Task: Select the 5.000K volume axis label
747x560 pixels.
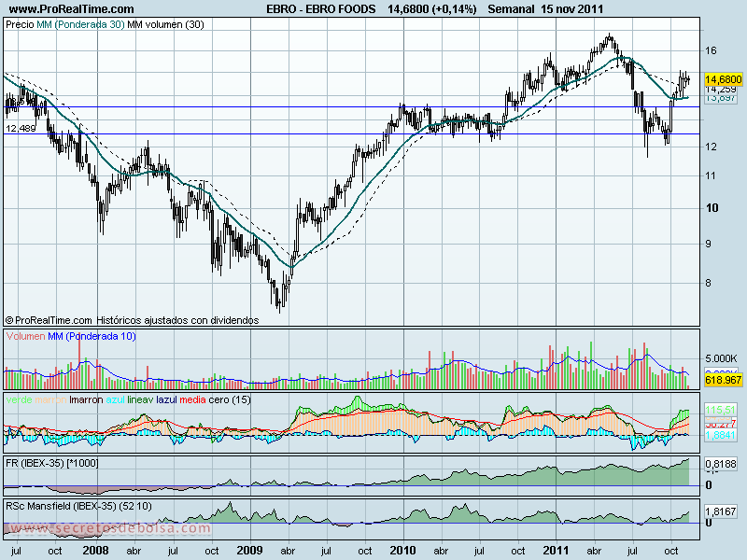Action: [x=721, y=358]
